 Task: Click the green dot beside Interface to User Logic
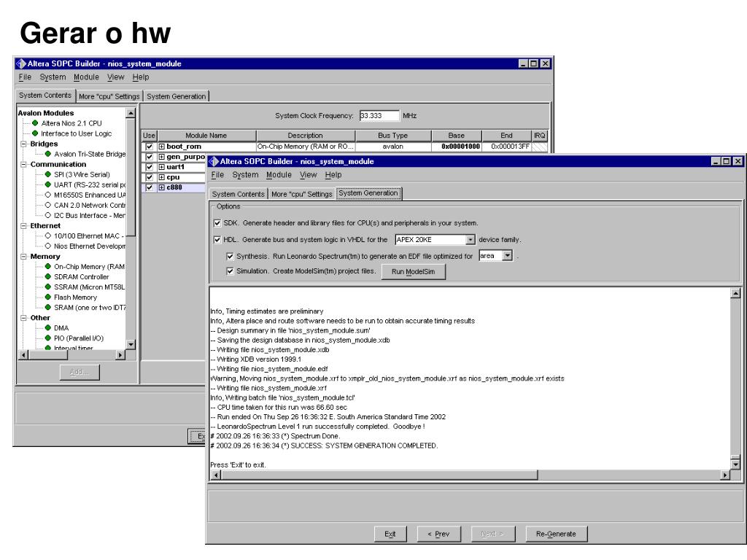pos(35,133)
